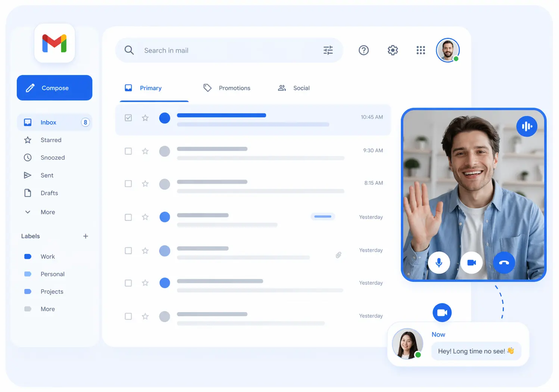This screenshot has width=559, height=392.
Task: Toggle camera in the video call
Action: [471, 262]
